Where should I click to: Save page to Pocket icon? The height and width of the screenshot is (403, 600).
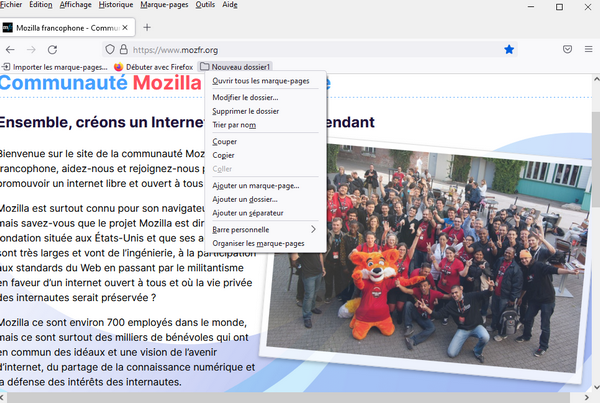[x=567, y=49]
